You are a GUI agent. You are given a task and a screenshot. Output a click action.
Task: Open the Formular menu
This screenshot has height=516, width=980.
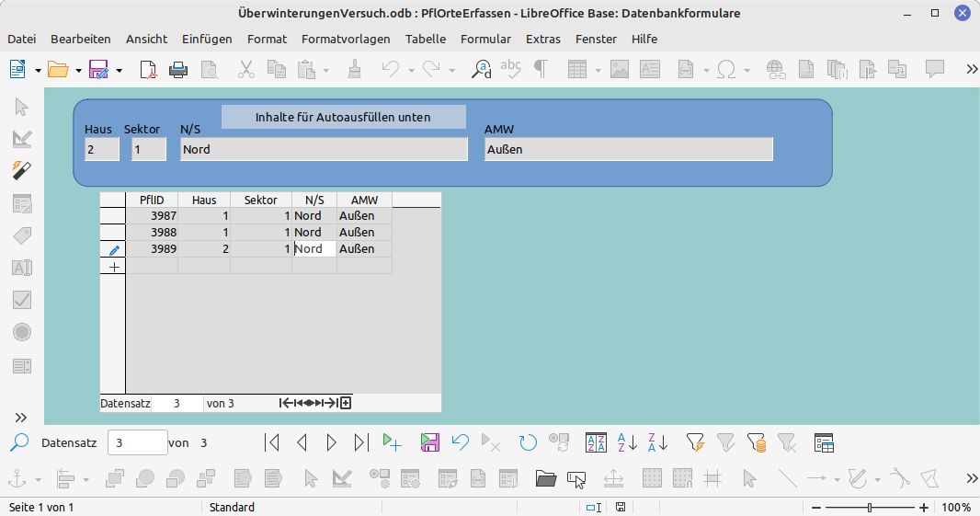point(485,39)
